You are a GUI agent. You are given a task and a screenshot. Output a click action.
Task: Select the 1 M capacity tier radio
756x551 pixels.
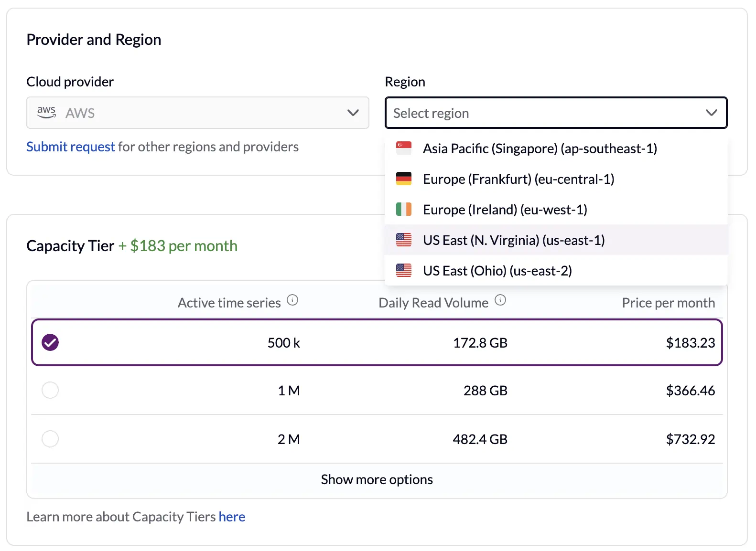click(50, 390)
